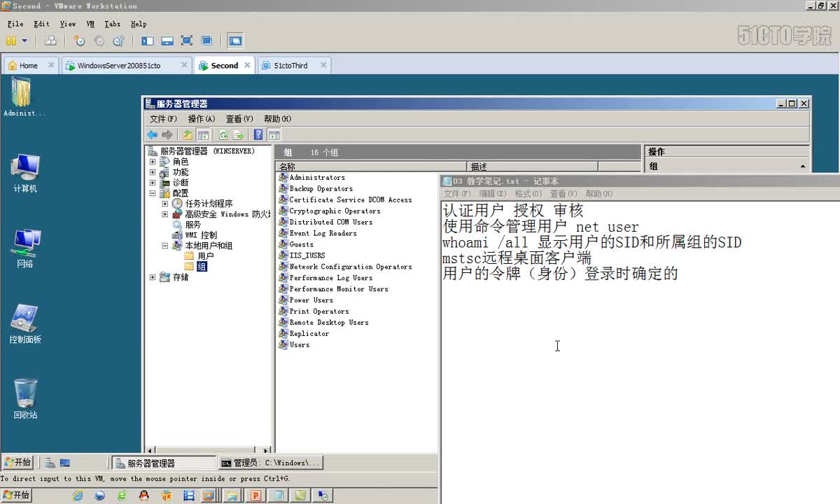
Task: Enter full screen mode via toolbar icon
Action: (187, 41)
